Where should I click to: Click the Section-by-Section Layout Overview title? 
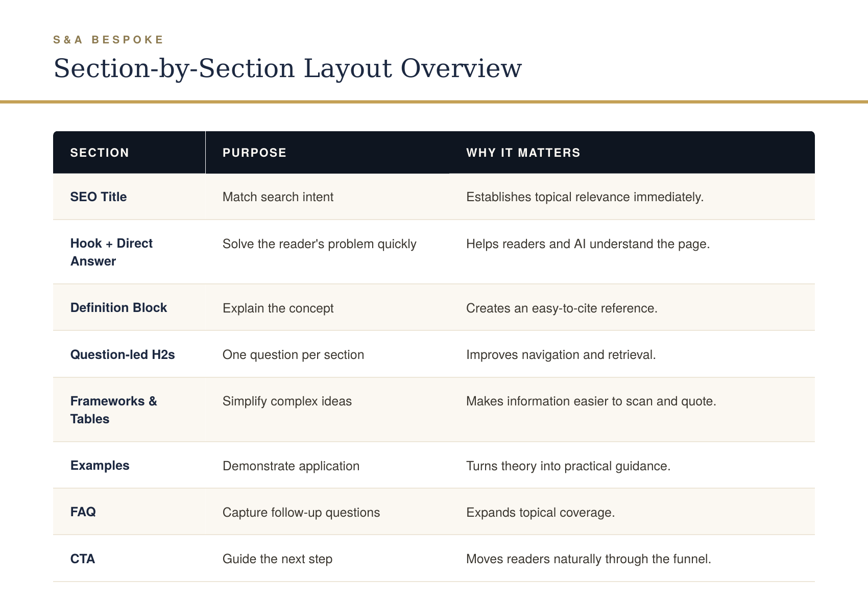click(287, 68)
